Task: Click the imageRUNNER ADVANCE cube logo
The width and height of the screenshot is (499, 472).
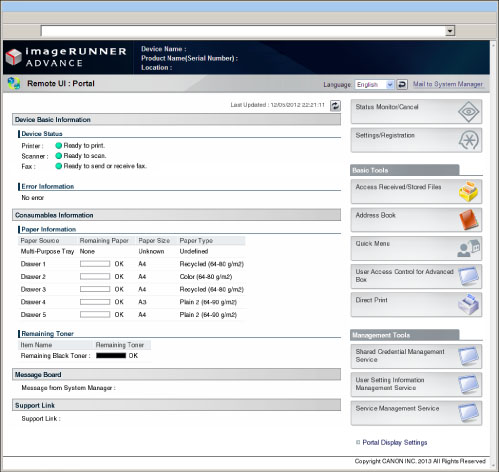Action: (14, 57)
